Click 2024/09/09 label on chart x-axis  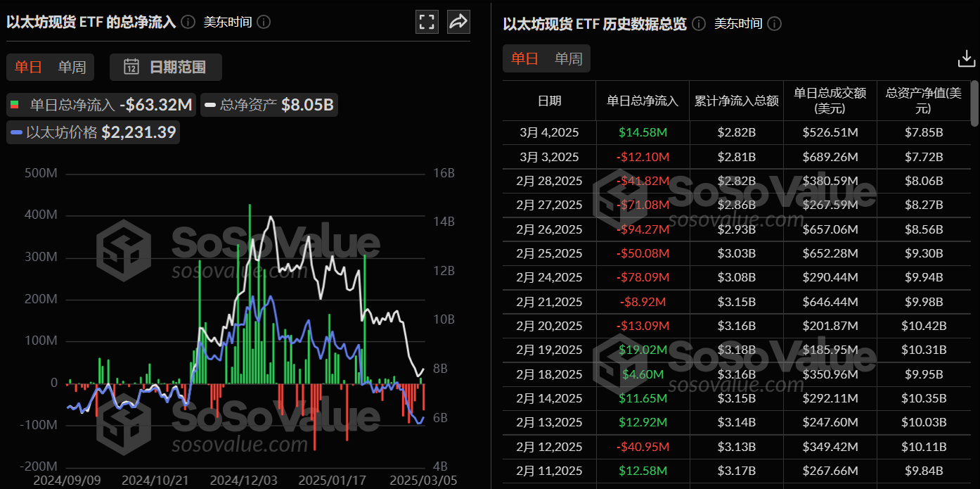[x=68, y=481]
